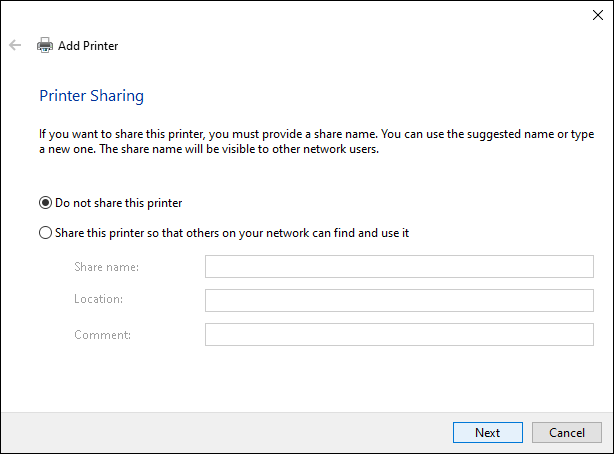Image resolution: width=614 pixels, height=454 pixels.
Task: Click the Share this printer so others can use it text
Action: click(232, 233)
